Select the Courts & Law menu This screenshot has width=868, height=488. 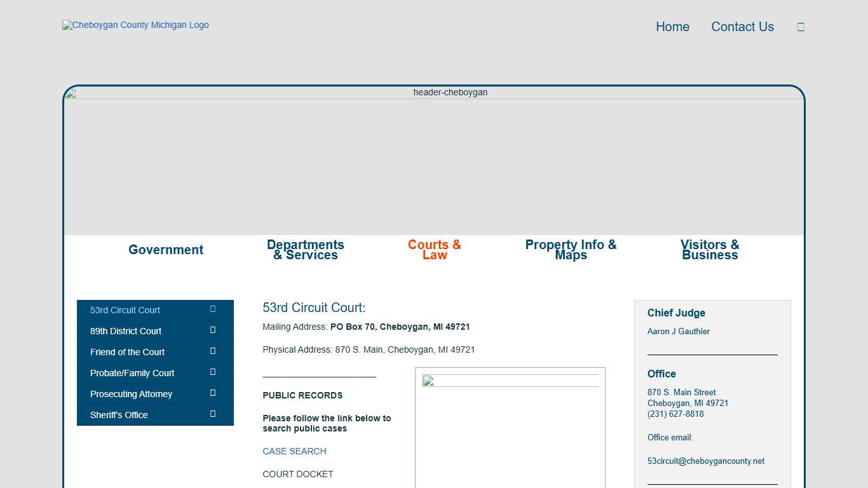(435, 250)
